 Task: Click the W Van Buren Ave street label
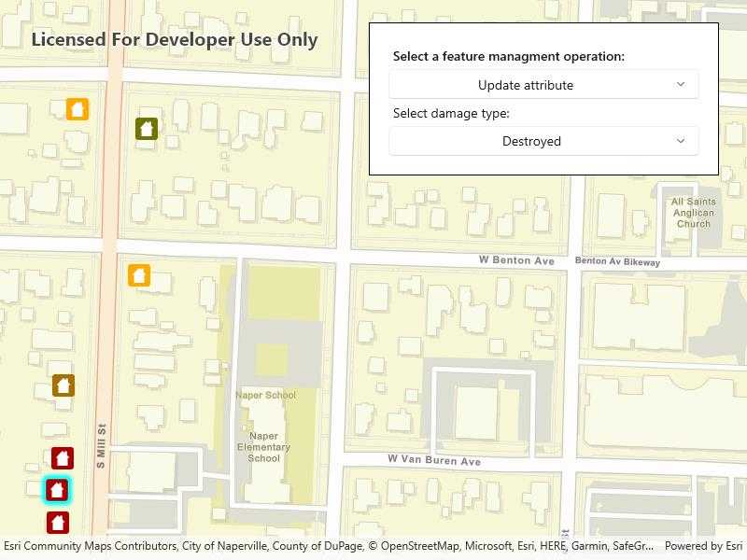coord(434,460)
